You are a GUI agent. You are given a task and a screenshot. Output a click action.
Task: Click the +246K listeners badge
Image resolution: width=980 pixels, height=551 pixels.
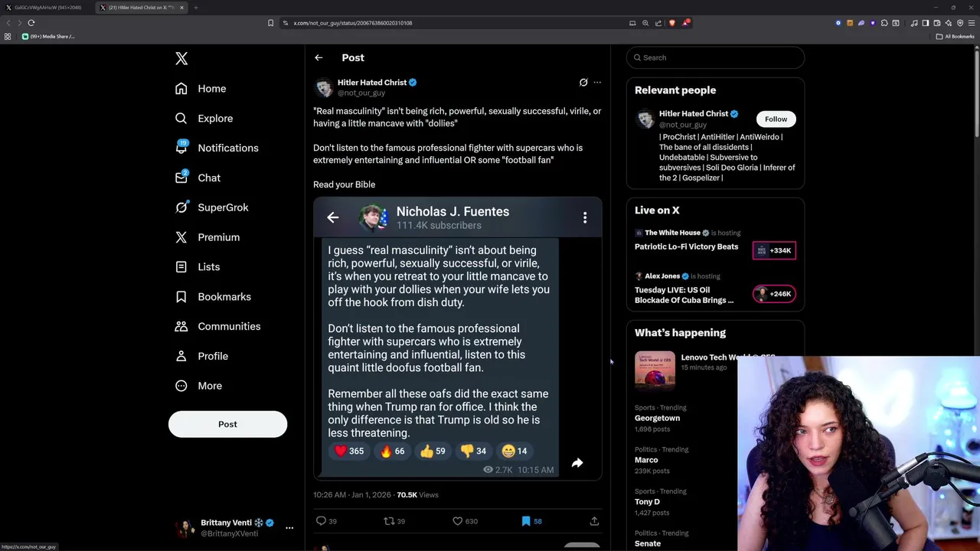pos(774,294)
